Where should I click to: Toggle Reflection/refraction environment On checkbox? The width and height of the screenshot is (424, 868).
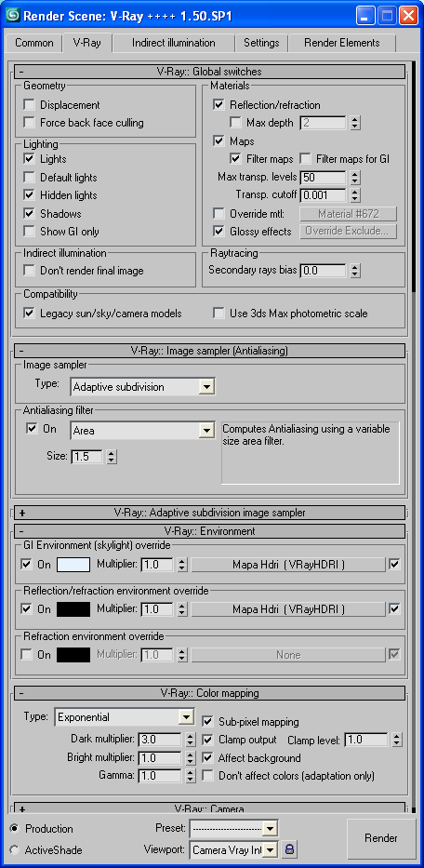26,608
